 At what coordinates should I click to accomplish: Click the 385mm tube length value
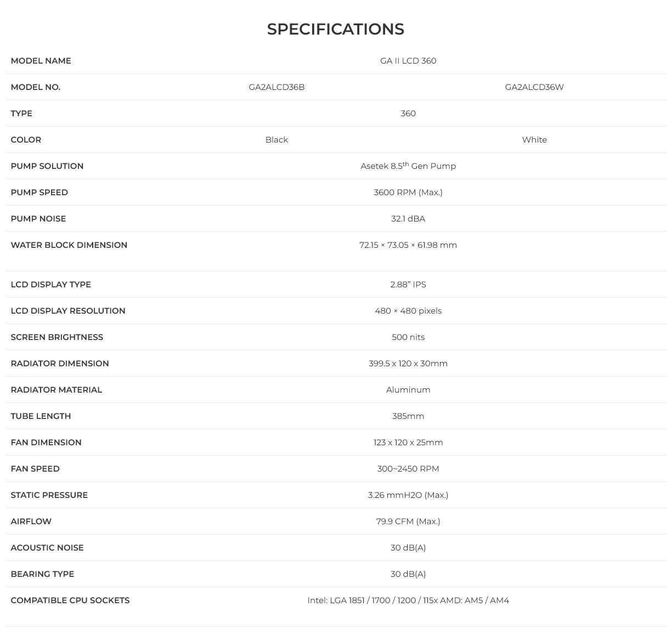coord(408,416)
